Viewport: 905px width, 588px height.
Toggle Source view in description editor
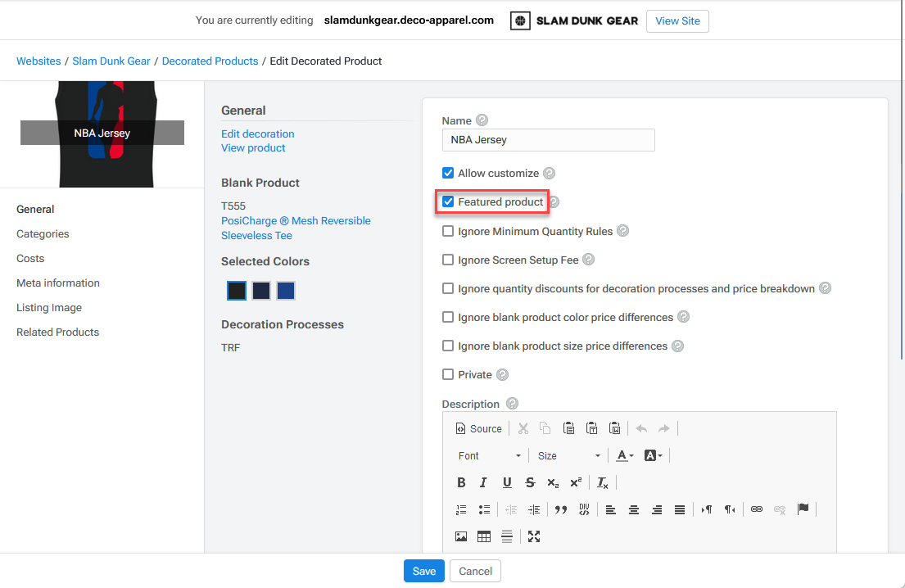point(478,429)
